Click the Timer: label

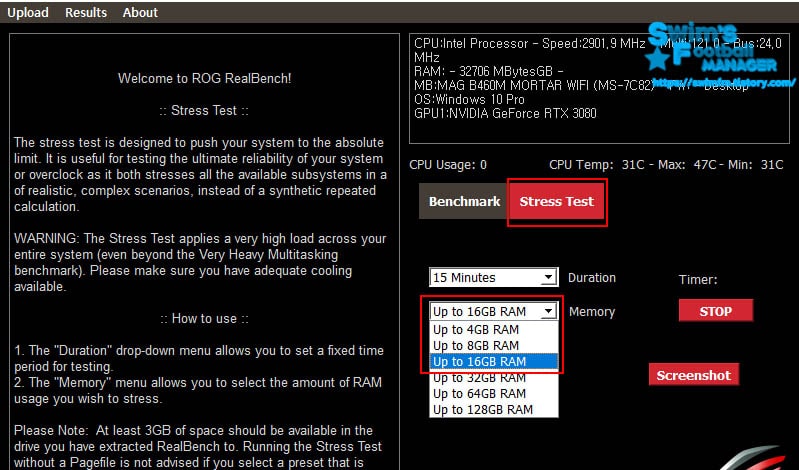coord(698,279)
